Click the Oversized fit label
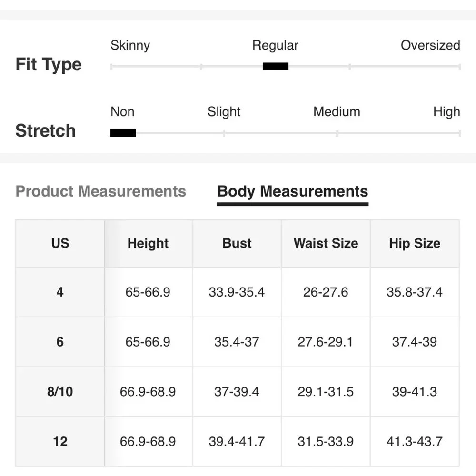The height and width of the screenshot is (476, 476). point(430,45)
